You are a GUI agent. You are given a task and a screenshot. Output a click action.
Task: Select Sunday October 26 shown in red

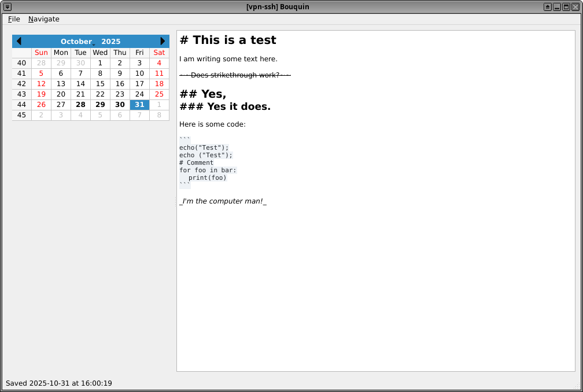tap(41, 105)
